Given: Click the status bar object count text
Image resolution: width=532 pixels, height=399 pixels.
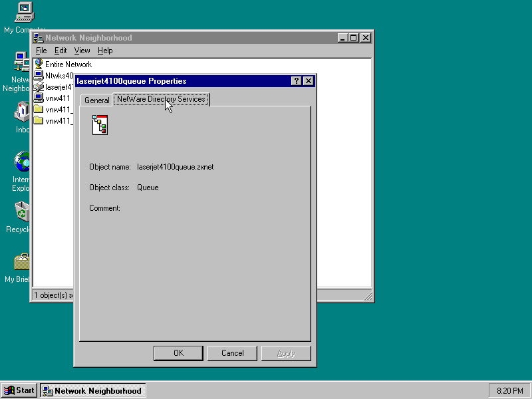Looking at the screenshot, I should [x=54, y=295].
